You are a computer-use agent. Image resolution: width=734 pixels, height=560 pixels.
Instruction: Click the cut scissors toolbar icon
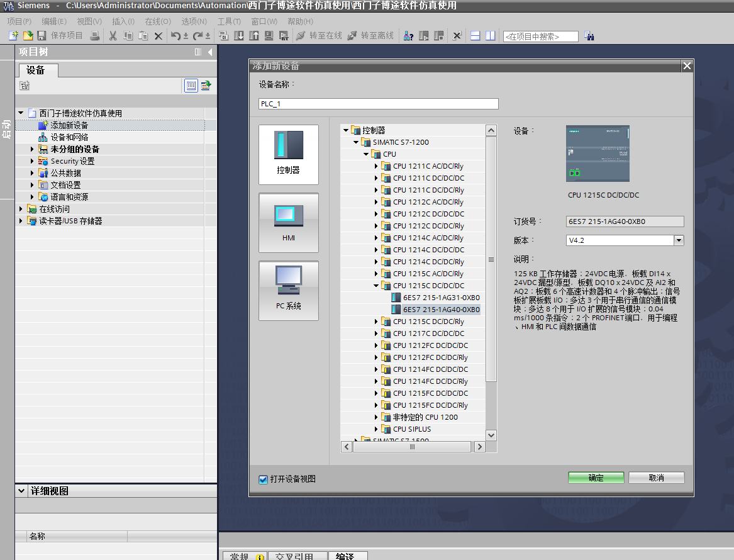113,36
